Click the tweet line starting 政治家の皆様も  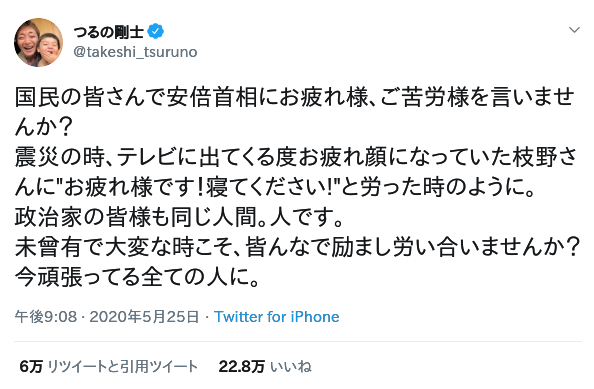pyautogui.click(x=179, y=217)
